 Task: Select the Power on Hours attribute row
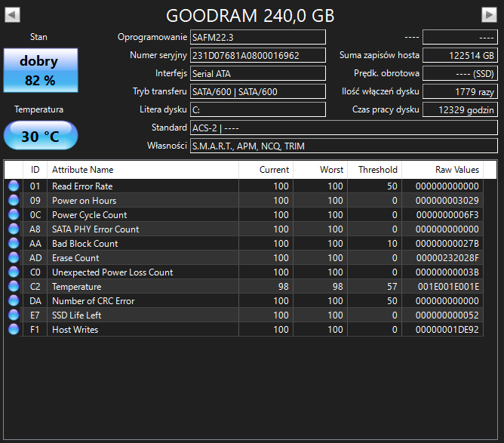point(244,200)
